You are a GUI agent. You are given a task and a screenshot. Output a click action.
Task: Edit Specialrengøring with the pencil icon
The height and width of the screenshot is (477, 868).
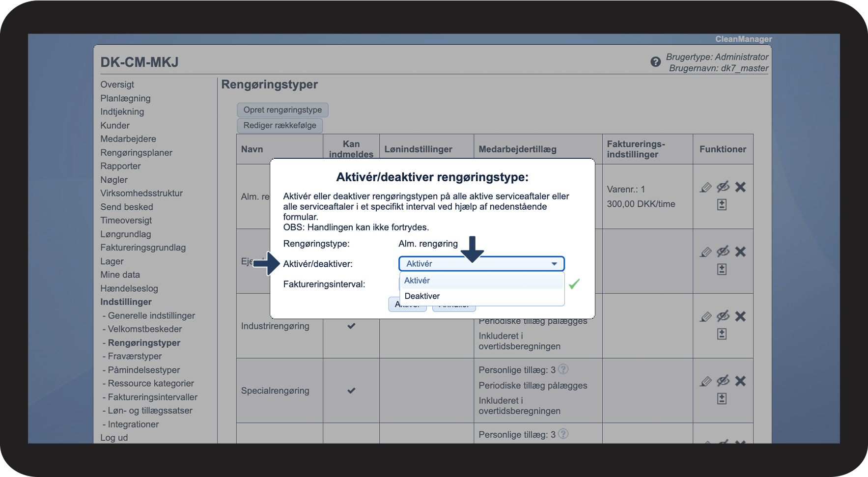click(705, 381)
